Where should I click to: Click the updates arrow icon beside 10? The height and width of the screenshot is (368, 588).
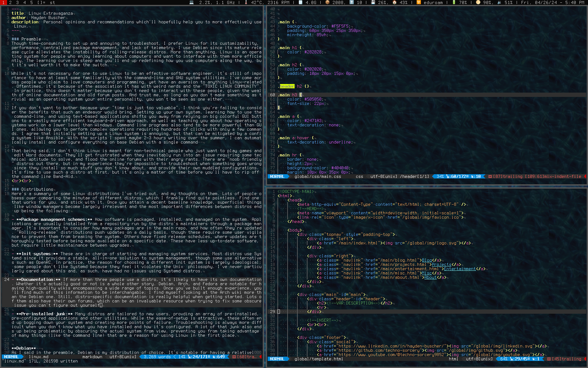pyautogui.click(x=352, y=2)
